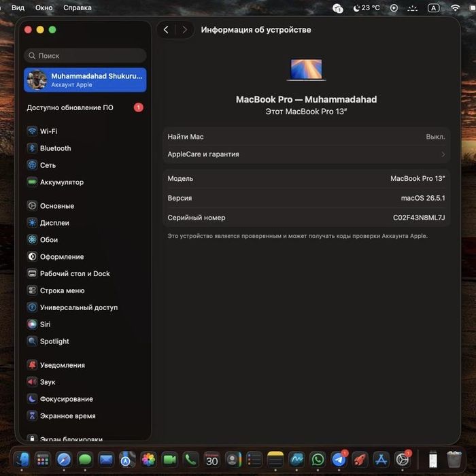Click the red software update badge
Image resolution: width=476 pixels, height=476 pixels.
pos(139,107)
